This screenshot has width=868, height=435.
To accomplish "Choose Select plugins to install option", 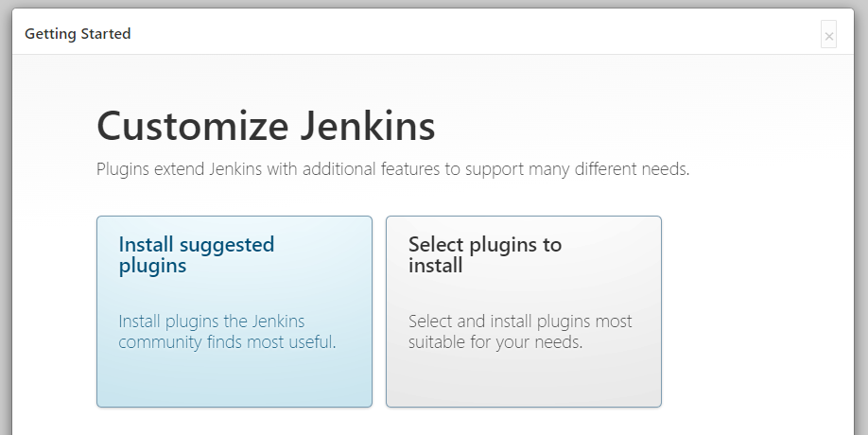I will tap(524, 311).
